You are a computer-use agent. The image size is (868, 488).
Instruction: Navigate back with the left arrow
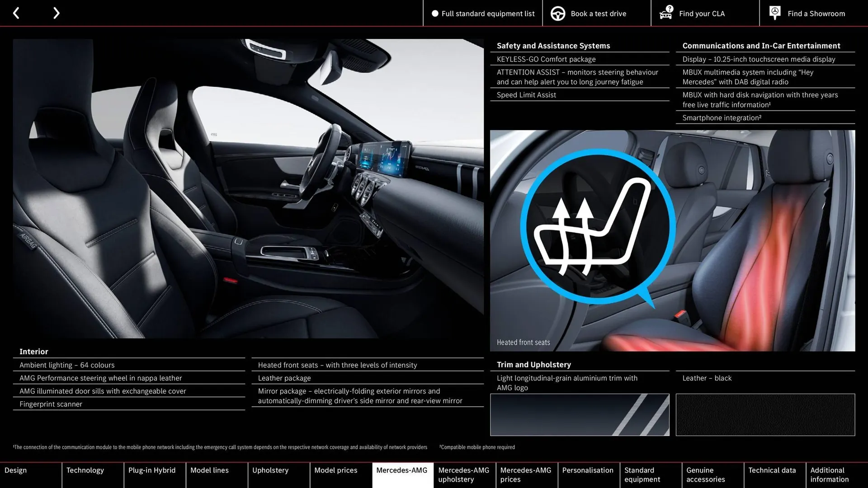pos(16,13)
